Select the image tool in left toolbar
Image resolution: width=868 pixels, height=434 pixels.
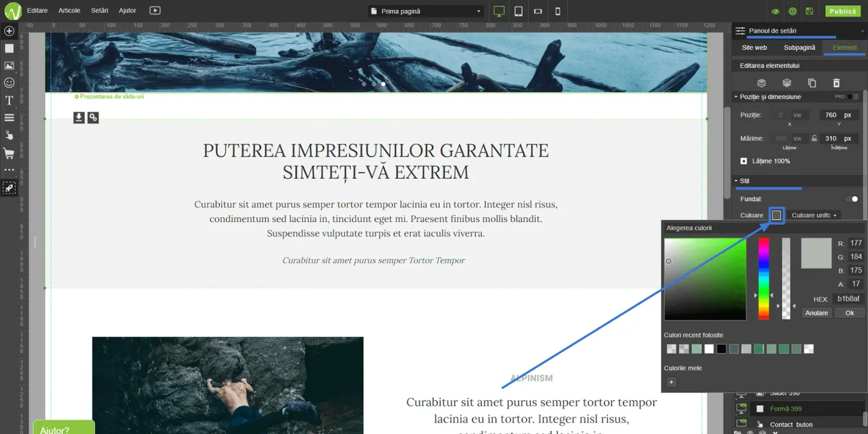9,66
